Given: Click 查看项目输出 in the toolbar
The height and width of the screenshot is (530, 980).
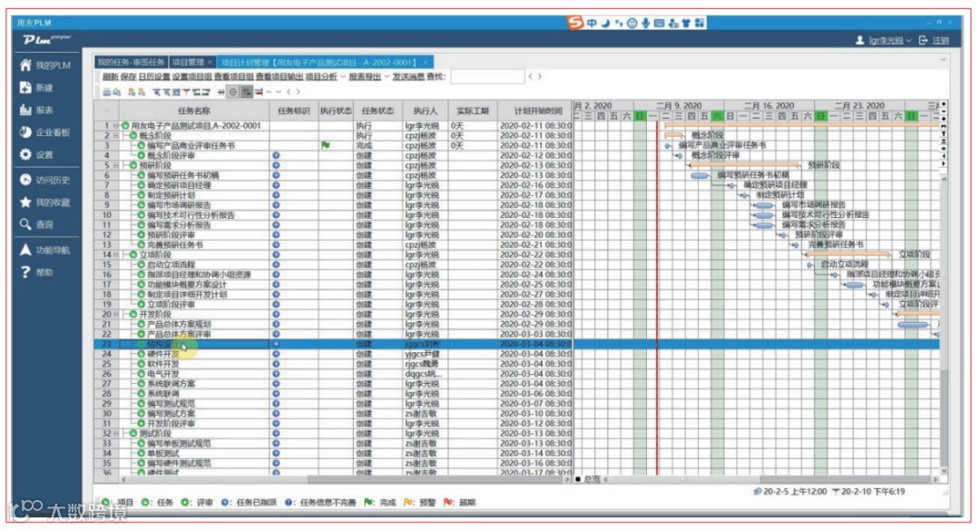Looking at the screenshot, I should point(279,76).
